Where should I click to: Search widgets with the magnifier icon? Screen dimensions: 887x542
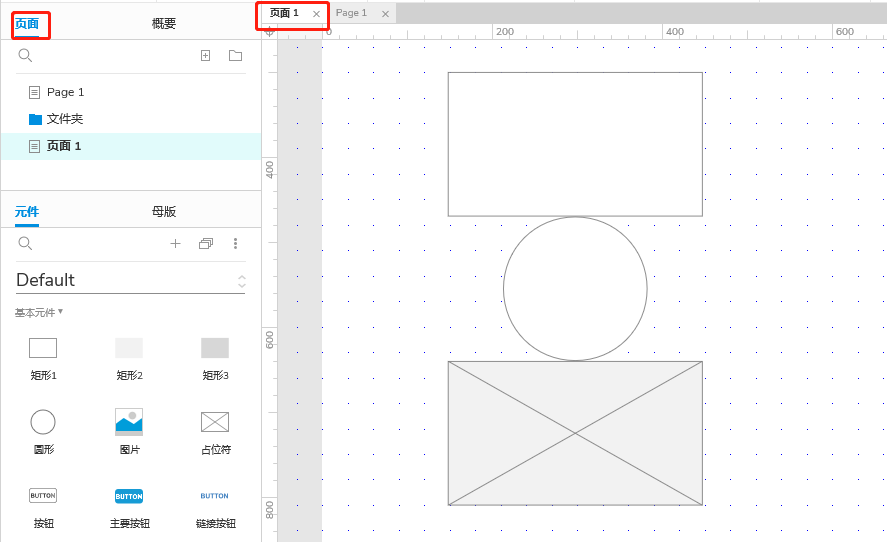pyautogui.click(x=25, y=243)
